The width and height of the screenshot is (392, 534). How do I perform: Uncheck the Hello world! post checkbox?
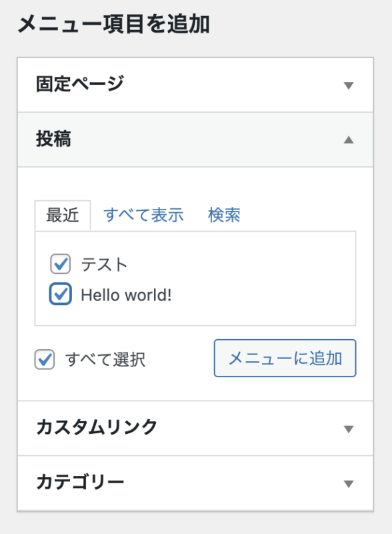tap(61, 294)
